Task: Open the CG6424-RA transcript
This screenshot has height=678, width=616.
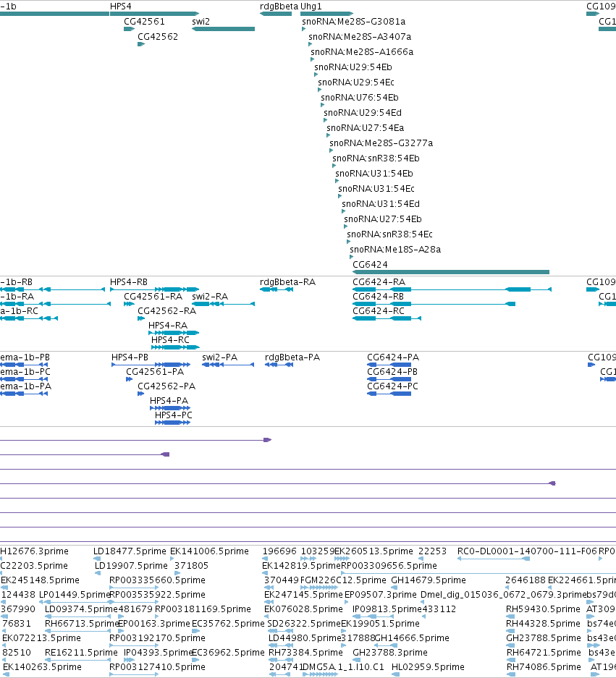Action: [x=452, y=289]
